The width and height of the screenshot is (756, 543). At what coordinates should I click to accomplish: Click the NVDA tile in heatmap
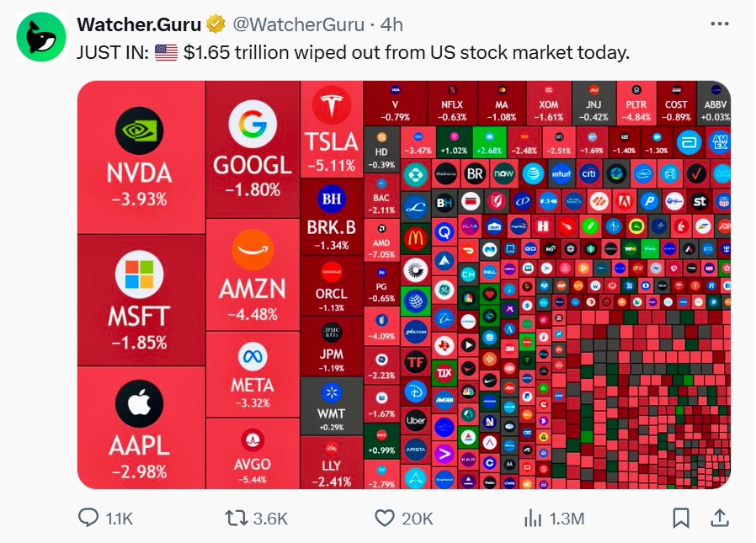tap(139, 157)
